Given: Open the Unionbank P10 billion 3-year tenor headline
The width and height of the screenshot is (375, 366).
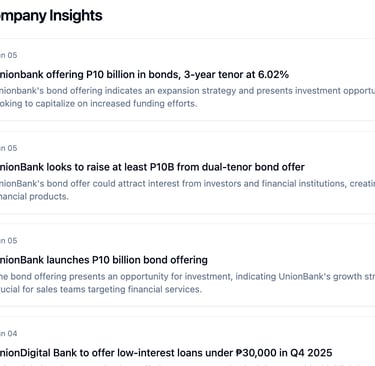Looking at the screenshot, I should 144,74.
